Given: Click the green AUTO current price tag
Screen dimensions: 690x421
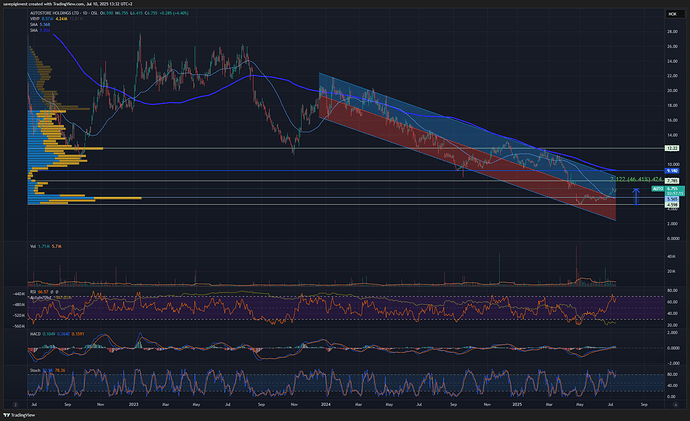Looking at the screenshot, I should pos(658,189).
